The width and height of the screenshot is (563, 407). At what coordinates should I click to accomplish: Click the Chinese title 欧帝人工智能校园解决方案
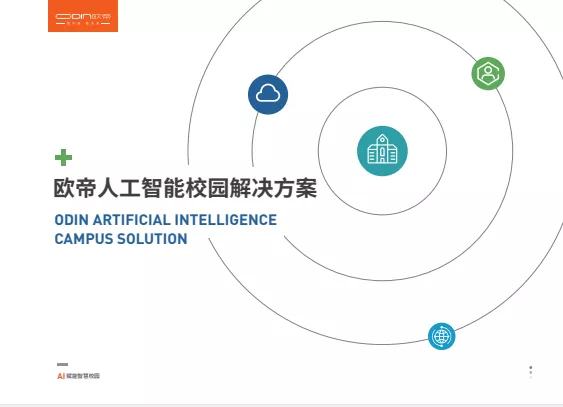point(185,188)
